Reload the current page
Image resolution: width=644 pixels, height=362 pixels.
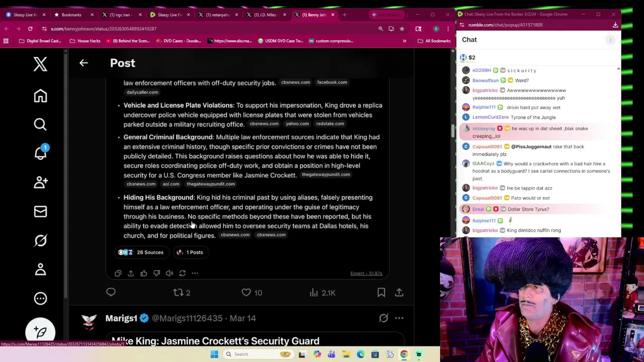pos(30,29)
